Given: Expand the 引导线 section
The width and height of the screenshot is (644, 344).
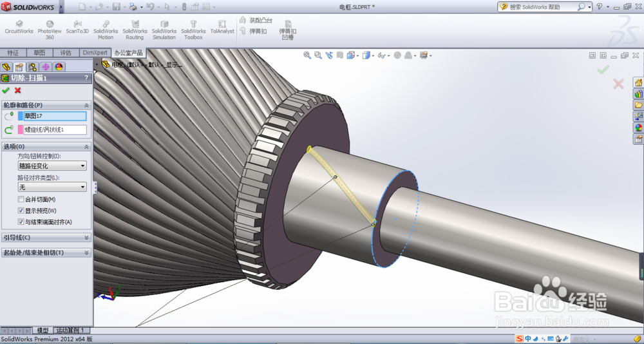Looking at the screenshot, I should (x=87, y=238).
